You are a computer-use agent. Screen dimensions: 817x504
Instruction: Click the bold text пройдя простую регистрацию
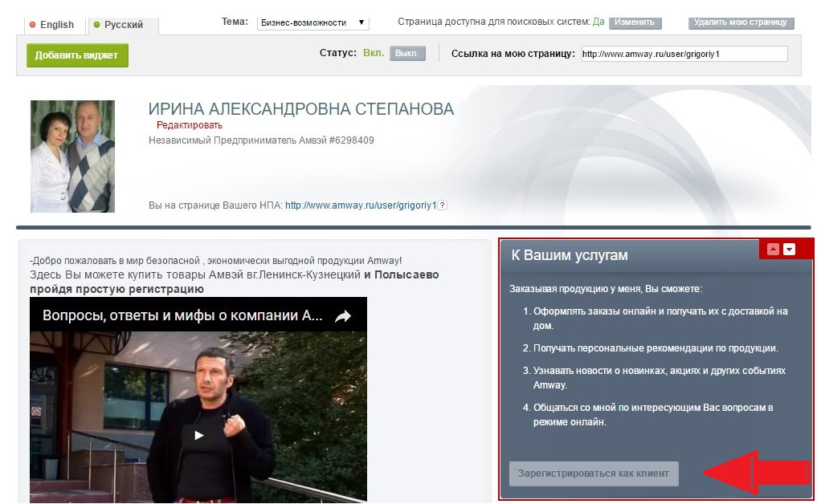coord(116,289)
